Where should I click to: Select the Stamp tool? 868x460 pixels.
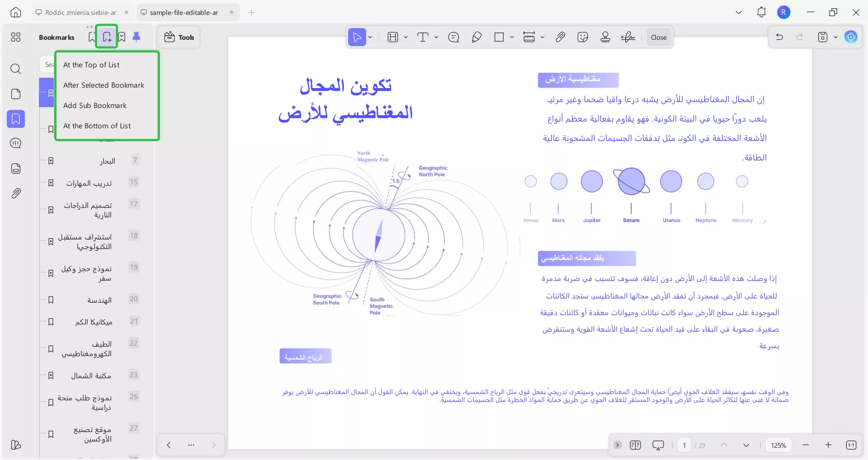(x=605, y=37)
